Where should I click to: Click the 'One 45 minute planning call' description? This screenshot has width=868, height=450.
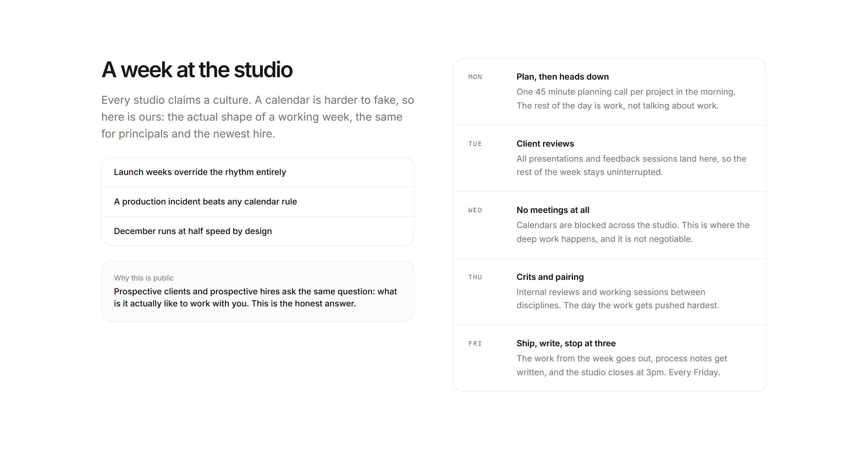626,99
